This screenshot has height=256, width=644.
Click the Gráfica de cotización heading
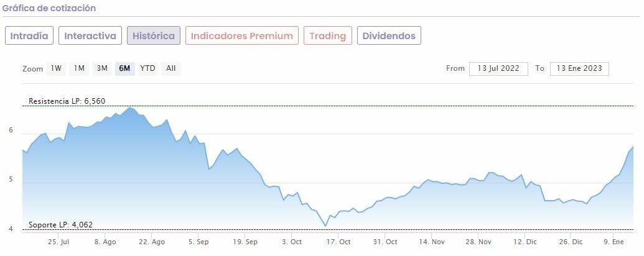point(49,8)
